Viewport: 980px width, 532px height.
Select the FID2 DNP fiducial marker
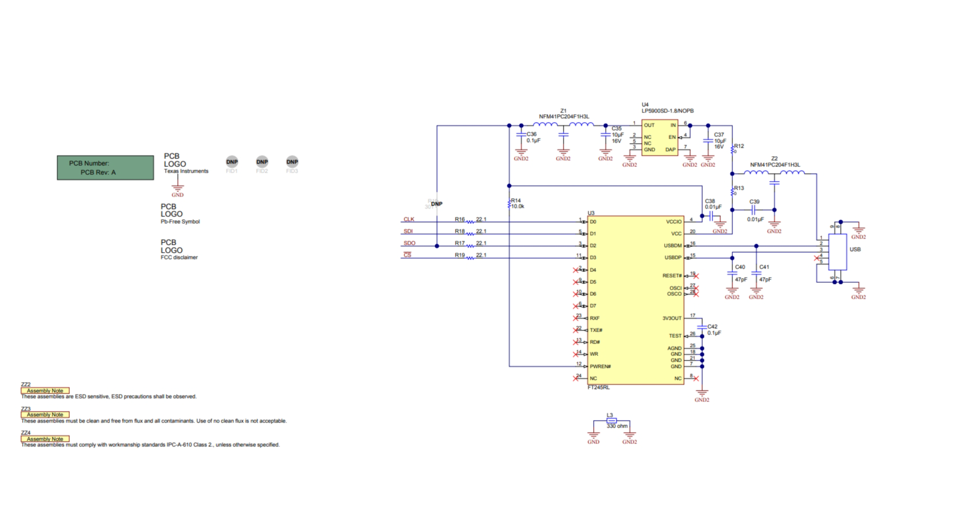click(262, 162)
